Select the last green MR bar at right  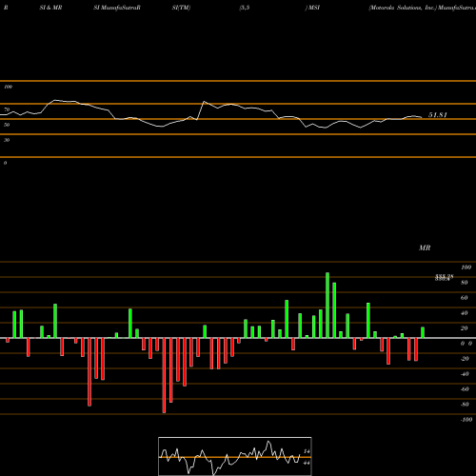(x=423, y=332)
